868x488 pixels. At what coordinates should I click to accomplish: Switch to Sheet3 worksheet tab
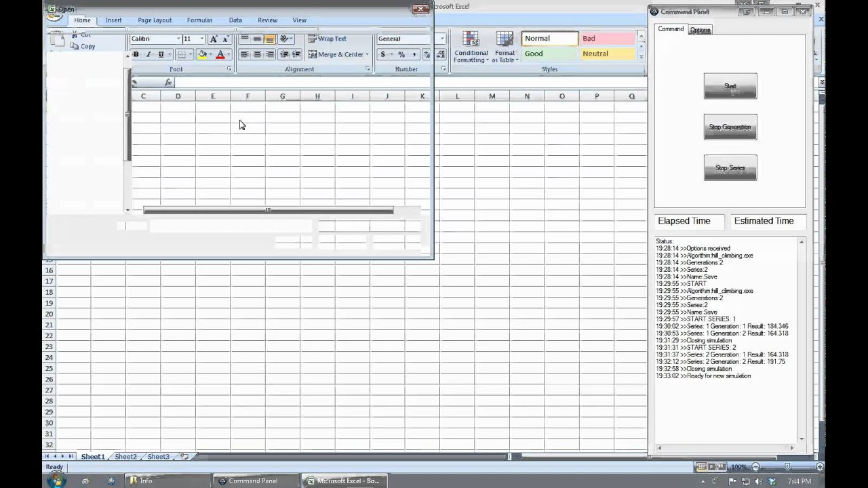[x=158, y=457]
